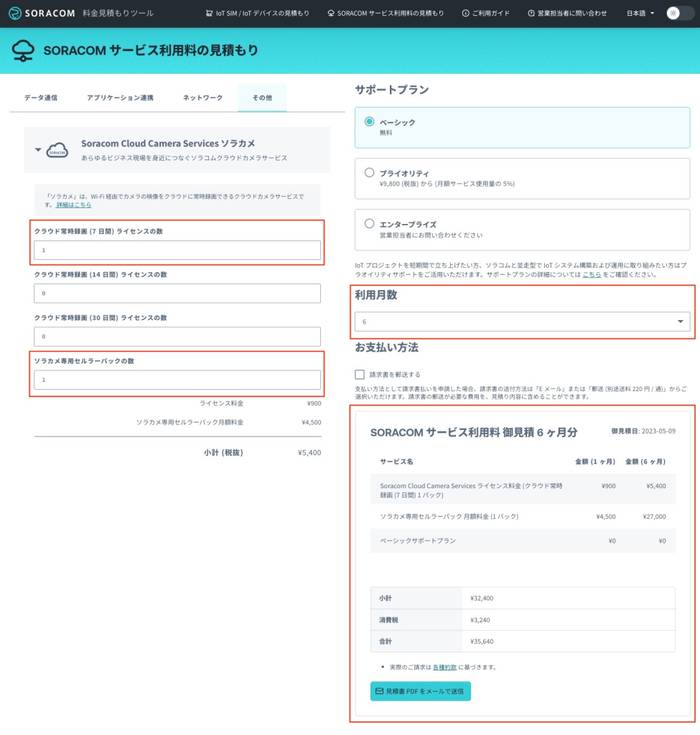Viewport: 700px width, 735px height.
Task: Select the プライオリティ support plan radio button
Action: coord(369,172)
